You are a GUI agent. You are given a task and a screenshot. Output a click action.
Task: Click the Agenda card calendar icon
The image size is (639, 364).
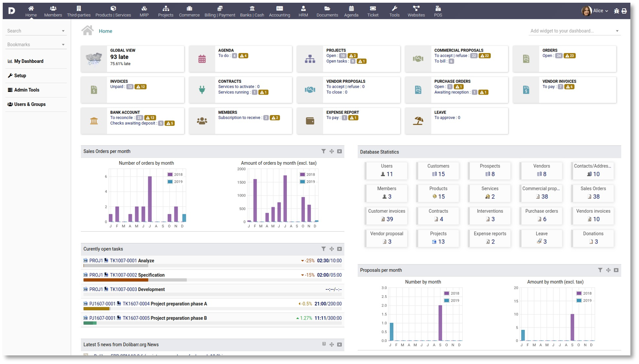click(202, 59)
